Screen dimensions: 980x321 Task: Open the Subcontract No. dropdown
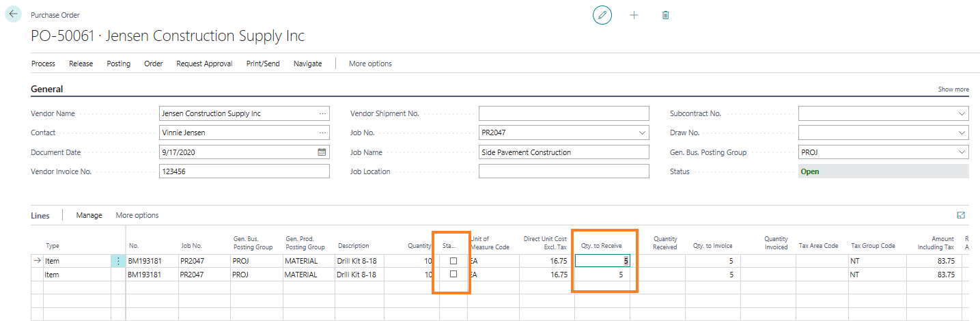962,113
